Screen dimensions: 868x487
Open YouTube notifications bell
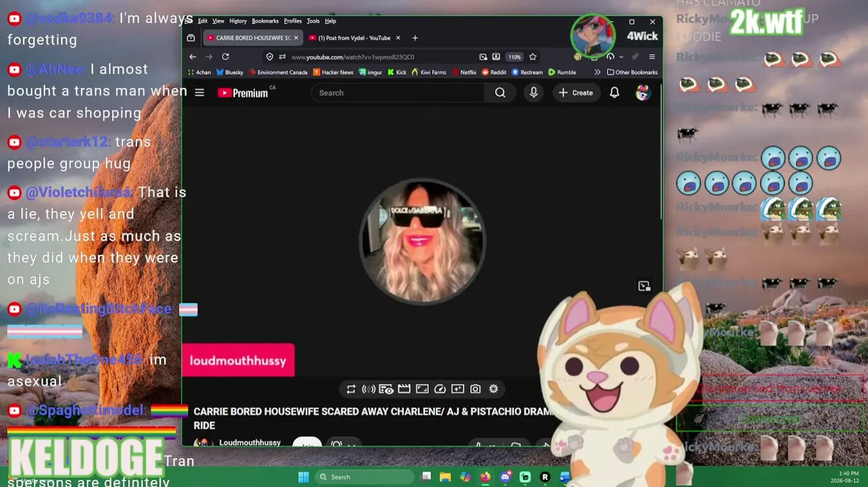(614, 93)
